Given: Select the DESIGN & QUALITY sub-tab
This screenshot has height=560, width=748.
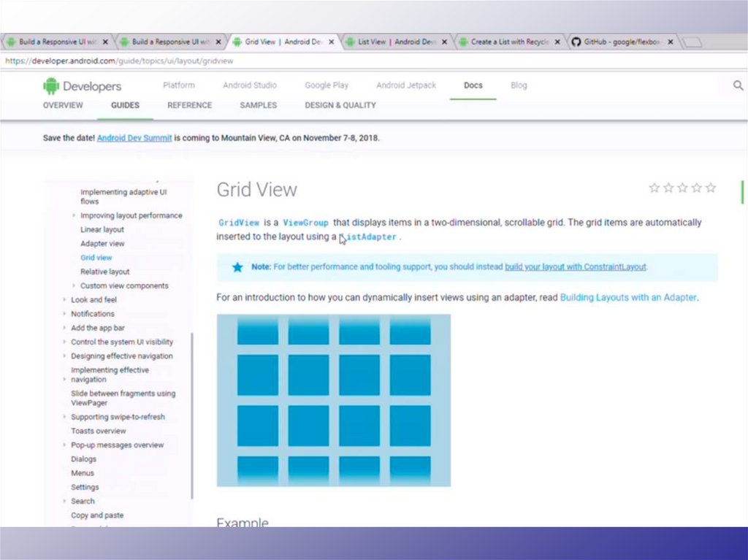Looking at the screenshot, I should pos(340,105).
